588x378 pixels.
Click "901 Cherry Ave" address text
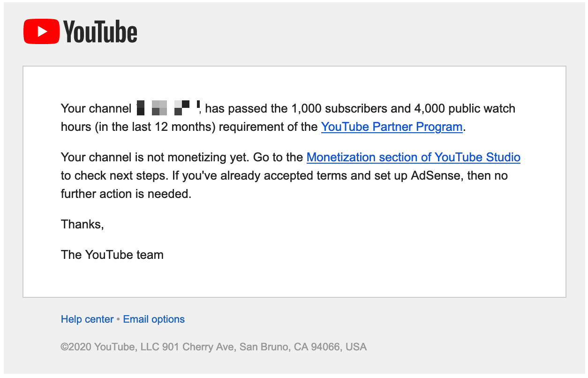pos(199,347)
